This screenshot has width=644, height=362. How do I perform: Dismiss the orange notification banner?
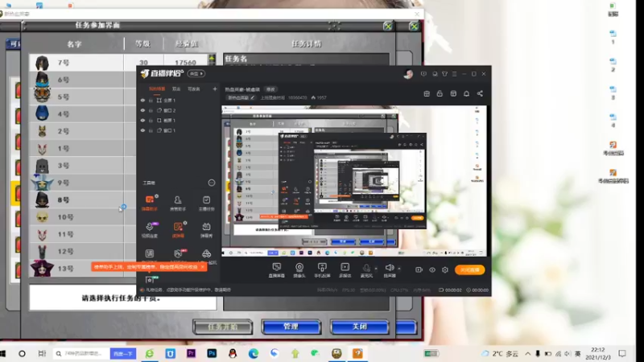203,267
